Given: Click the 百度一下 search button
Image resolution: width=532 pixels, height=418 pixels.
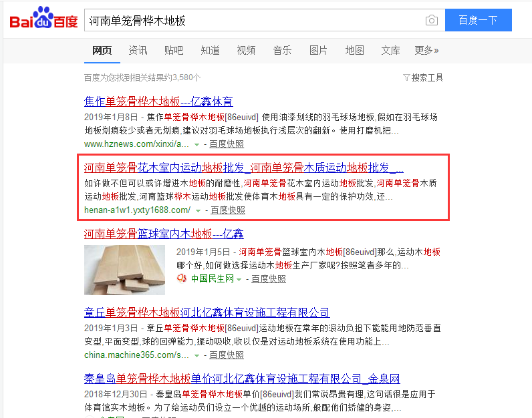Looking at the screenshot, I should pos(478,20).
